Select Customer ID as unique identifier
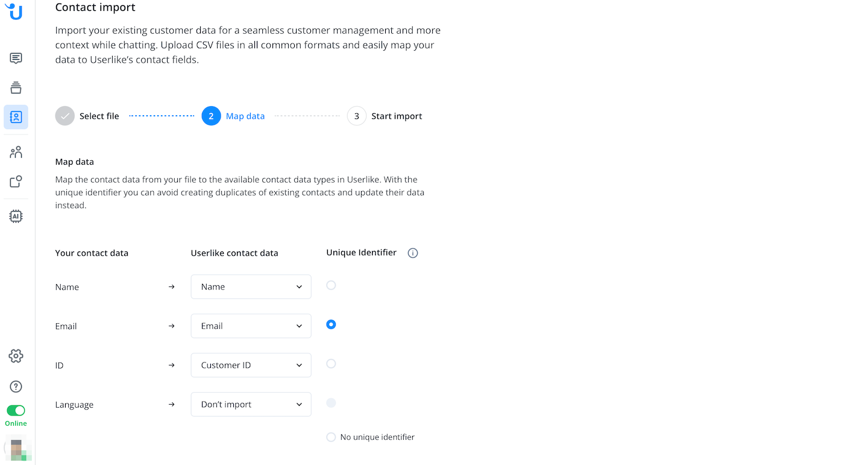Viewport: 868px width, 465px height. [331, 364]
